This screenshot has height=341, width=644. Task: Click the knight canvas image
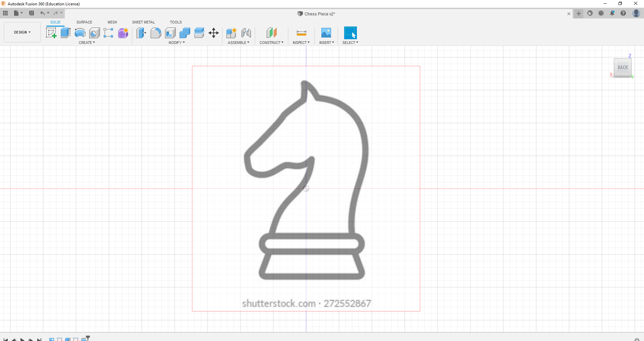point(306,188)
